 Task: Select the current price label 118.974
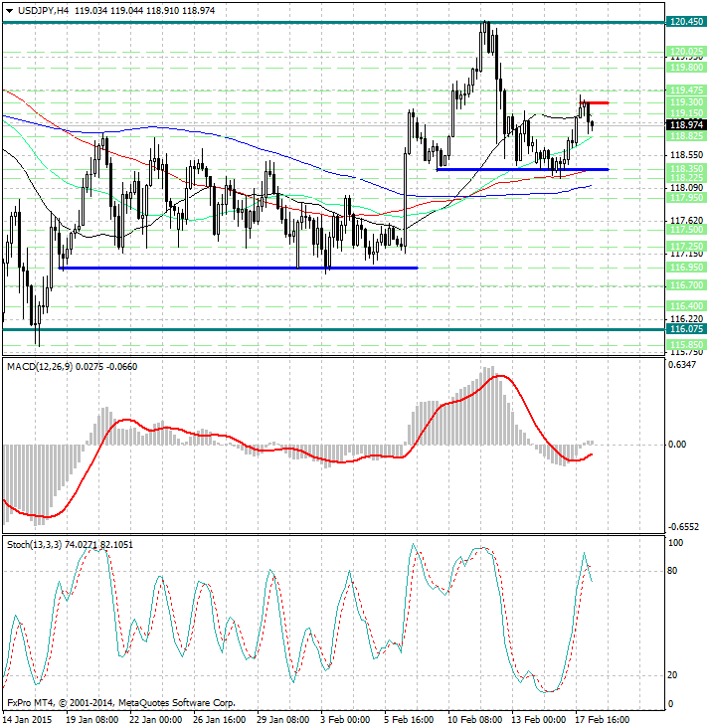tap(686, 124)
